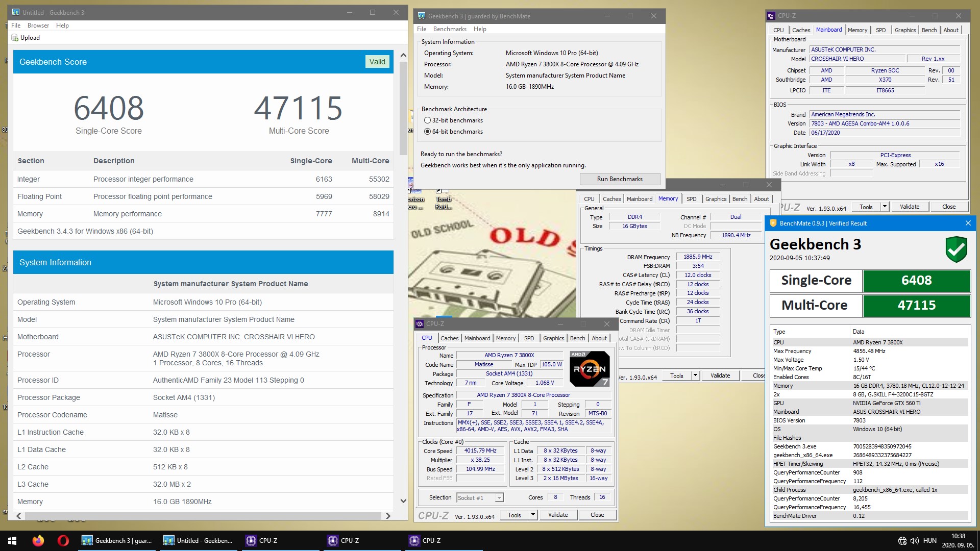The width and height of the screenshot is (980, 551).
Task: Switch to Untitled Geekbench taskbar button
Action: (198, 541)
